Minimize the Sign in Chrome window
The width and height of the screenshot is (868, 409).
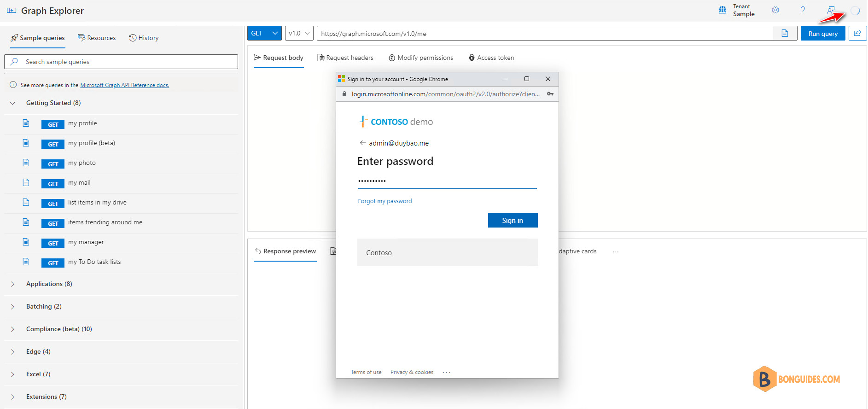coord(506,79)
